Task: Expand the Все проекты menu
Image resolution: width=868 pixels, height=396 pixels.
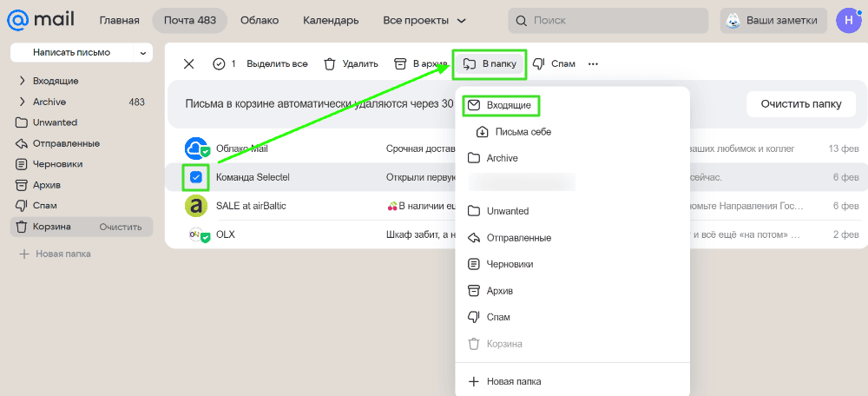Action: click(424, 21)
